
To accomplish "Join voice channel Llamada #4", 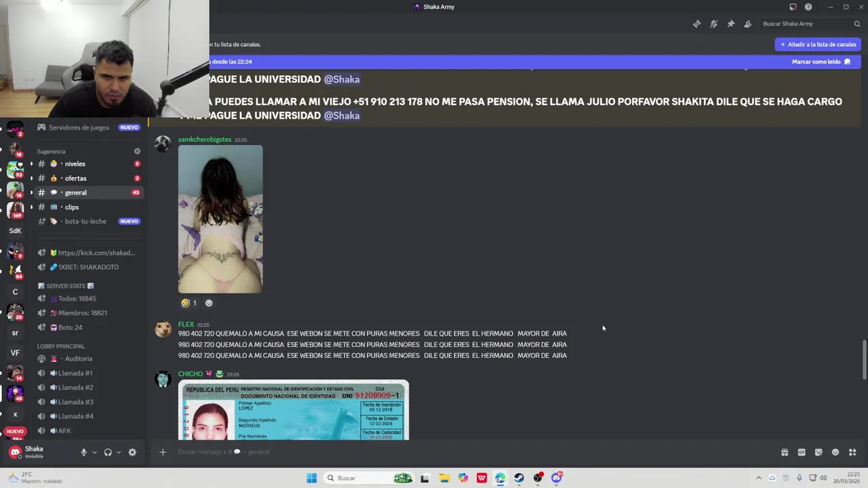I will coord(88,416).
